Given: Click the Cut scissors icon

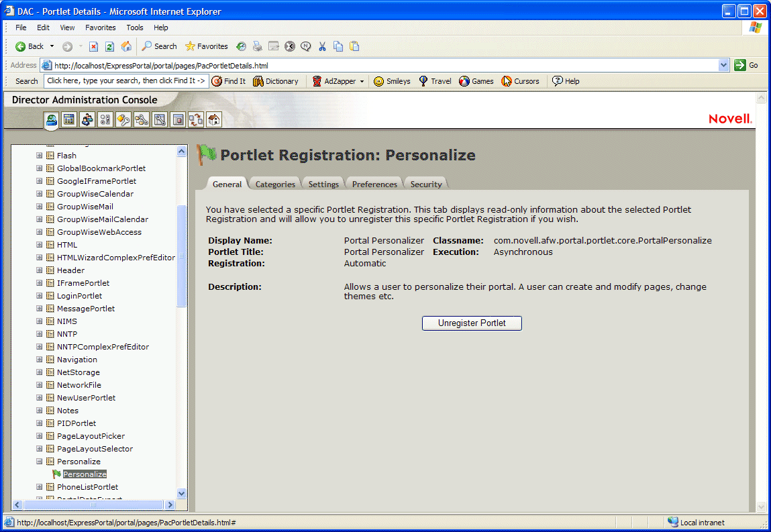Looking at the screenshot, I should 322,46.
